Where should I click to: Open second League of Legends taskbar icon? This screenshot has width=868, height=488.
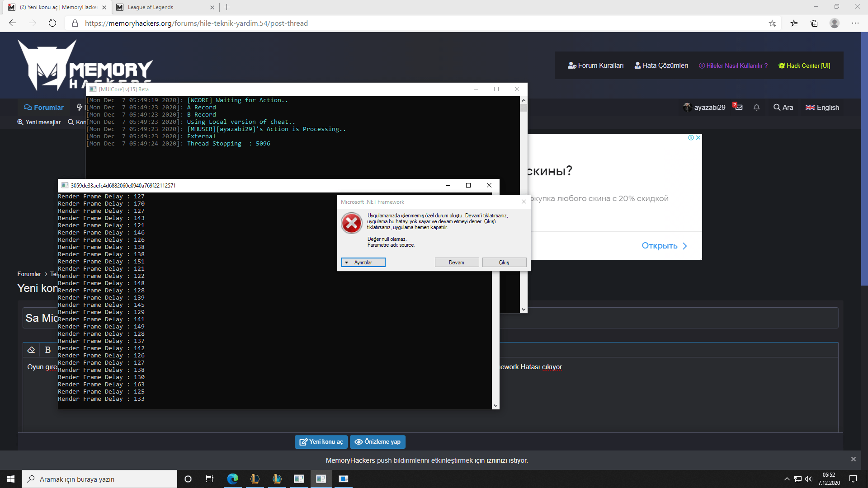(277, 479)
